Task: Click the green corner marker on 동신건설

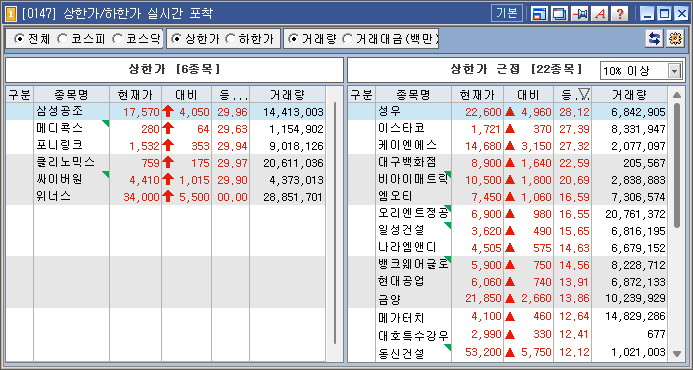Action: click(x=448, y=347)
